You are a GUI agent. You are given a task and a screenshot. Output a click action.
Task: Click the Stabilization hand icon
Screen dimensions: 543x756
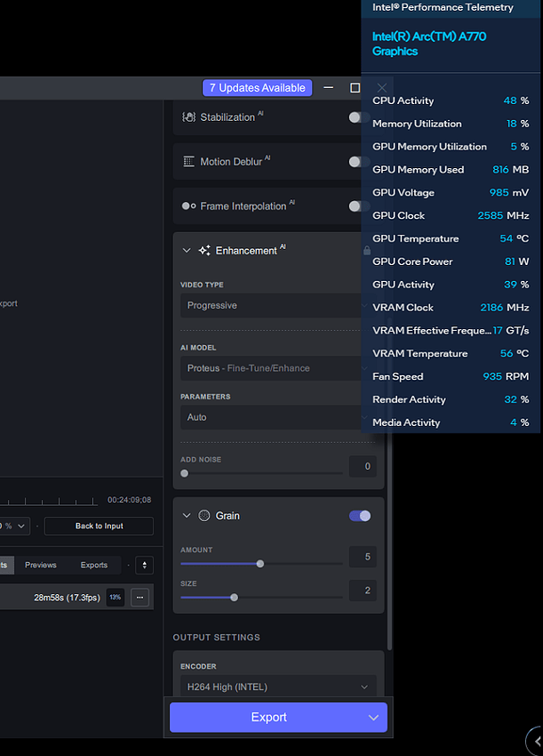188,117
